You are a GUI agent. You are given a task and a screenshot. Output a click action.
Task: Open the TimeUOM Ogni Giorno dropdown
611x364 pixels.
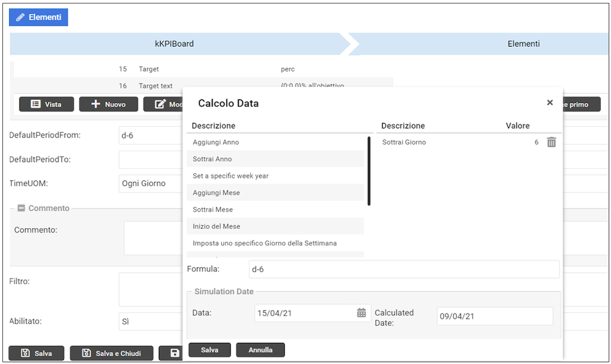pos(150,184)
